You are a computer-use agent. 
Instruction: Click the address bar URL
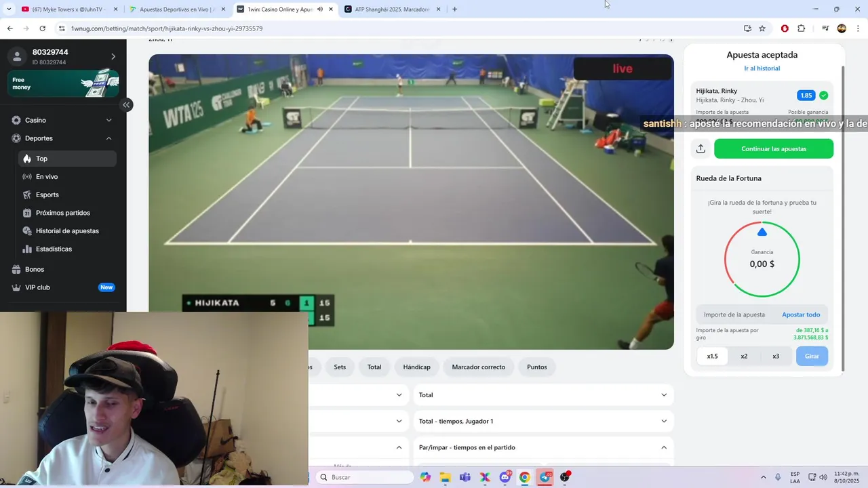[167, 28]
